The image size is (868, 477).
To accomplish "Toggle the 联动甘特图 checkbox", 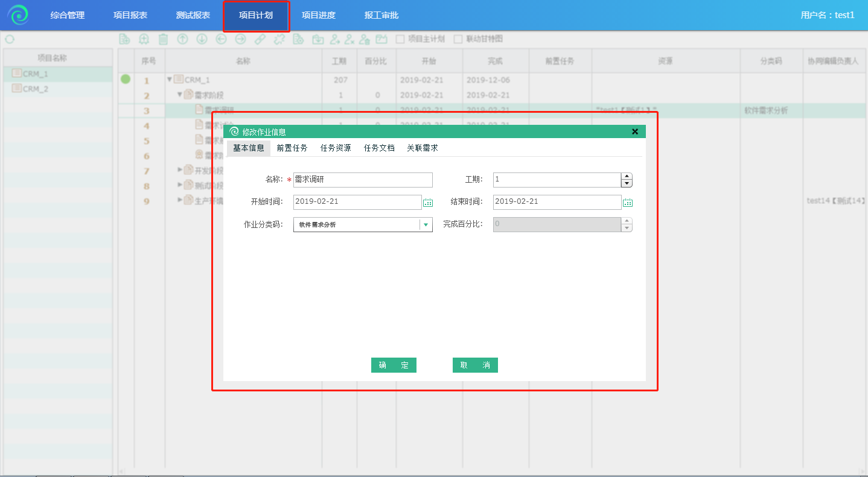I will pos(458,39).
